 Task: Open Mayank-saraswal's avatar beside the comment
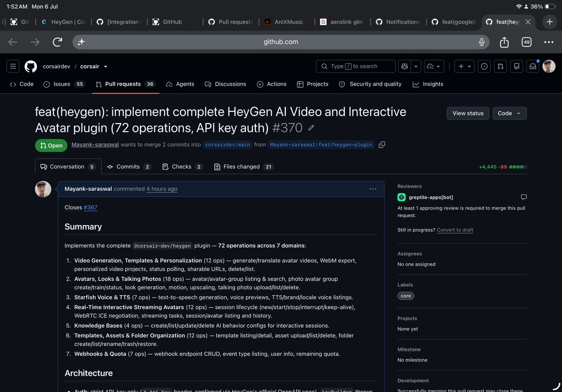click(x=43, y=189)
